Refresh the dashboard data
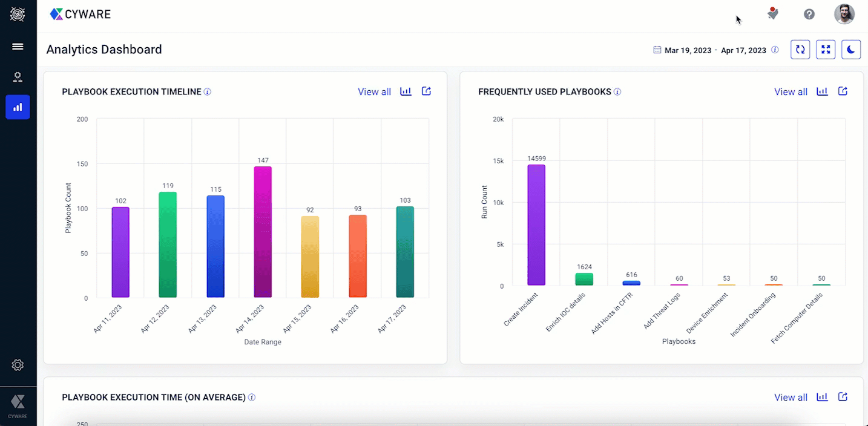Screen dimensions: 868x426 tap(800, 50)
